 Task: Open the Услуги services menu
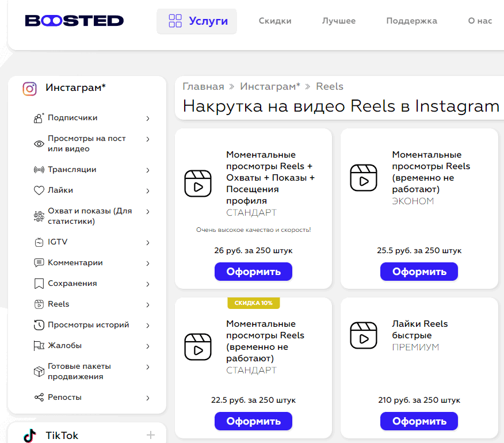(x=197, y=21)
